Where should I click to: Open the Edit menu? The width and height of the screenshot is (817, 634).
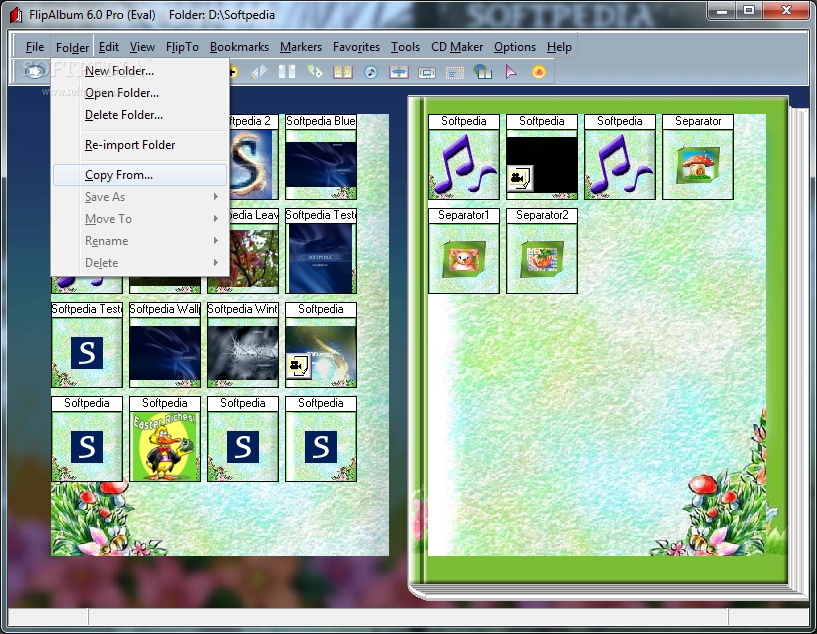pos(109,47)
